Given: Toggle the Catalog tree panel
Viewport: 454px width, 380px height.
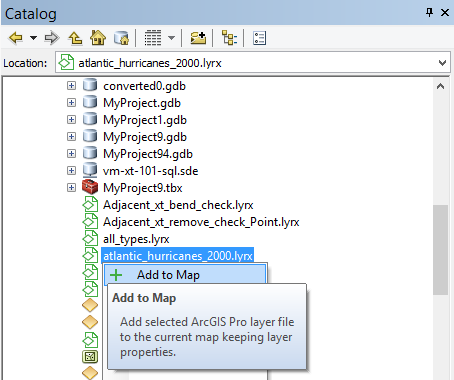Looking at the screenshot, I should [x=229, y=38].
